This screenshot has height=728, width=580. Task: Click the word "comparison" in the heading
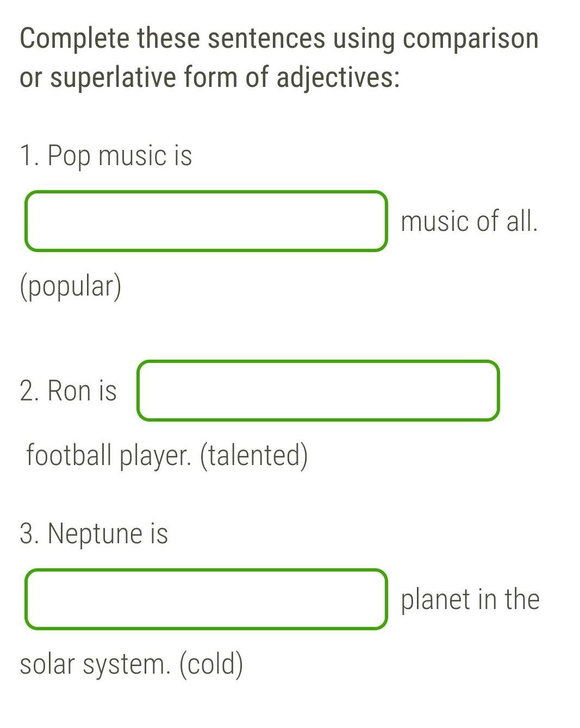470,39
